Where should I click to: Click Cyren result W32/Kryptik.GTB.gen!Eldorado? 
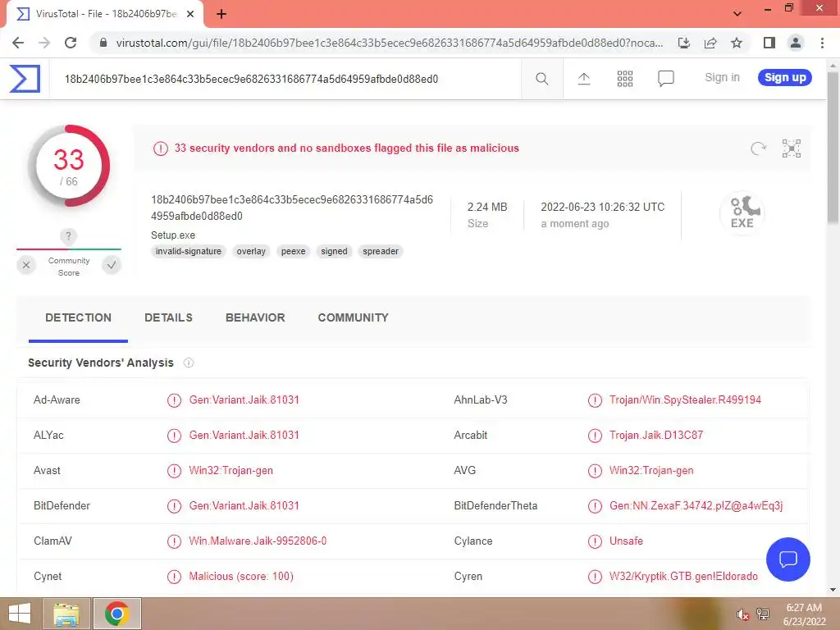683,577
